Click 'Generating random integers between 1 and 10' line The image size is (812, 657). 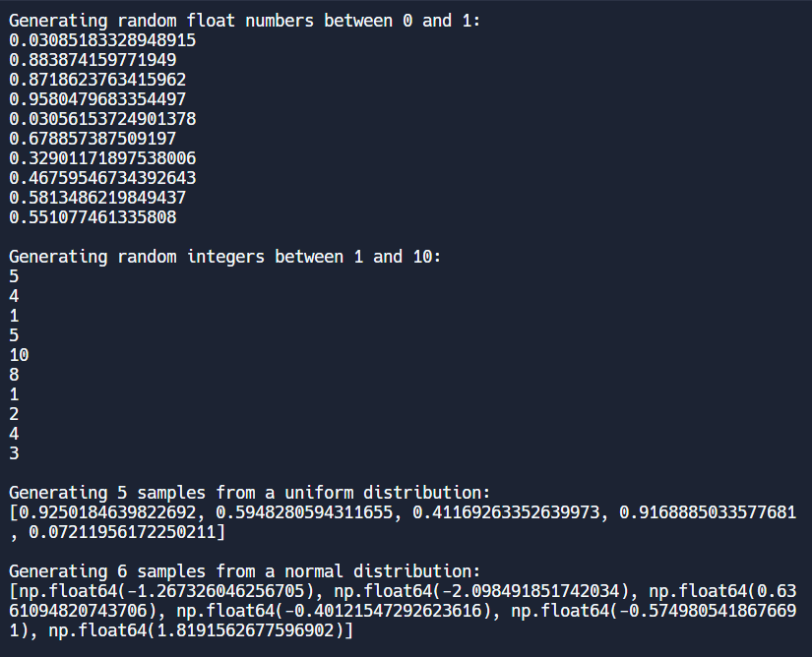click(225, 257)
